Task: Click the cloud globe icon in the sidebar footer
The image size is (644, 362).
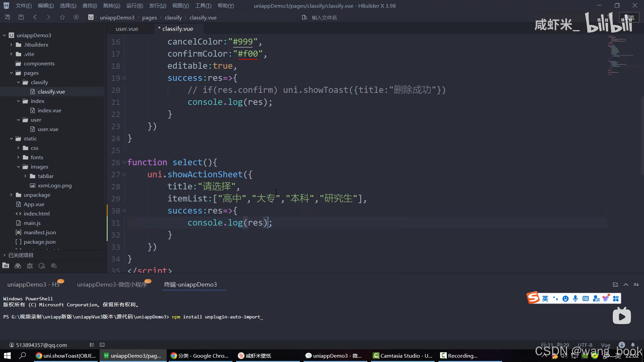Action: [54, 266]
